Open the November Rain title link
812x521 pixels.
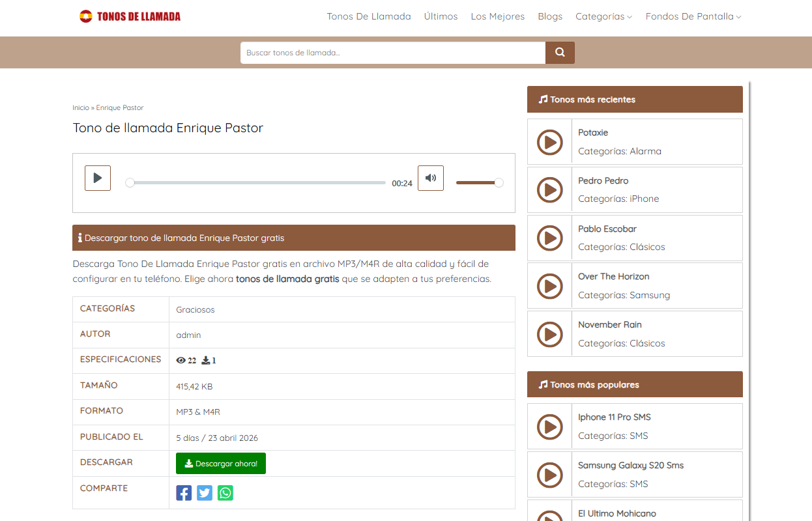(x=610, y=324)
